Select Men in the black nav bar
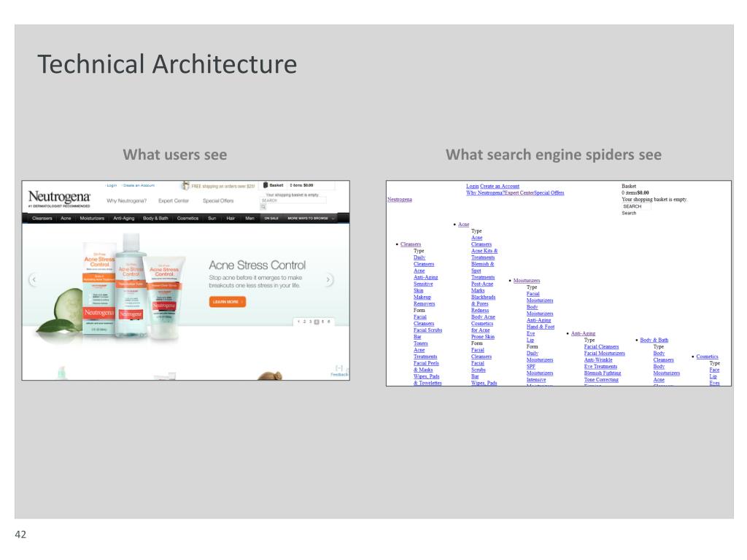 tap(249, 218)
